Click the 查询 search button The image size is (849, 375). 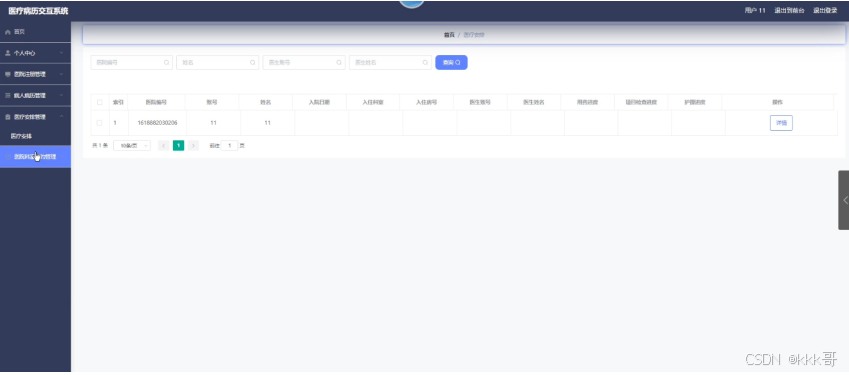(451, 63)
